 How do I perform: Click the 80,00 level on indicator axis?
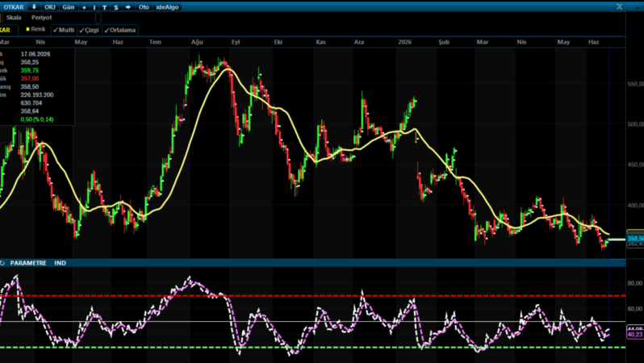(x=635, y=283)
